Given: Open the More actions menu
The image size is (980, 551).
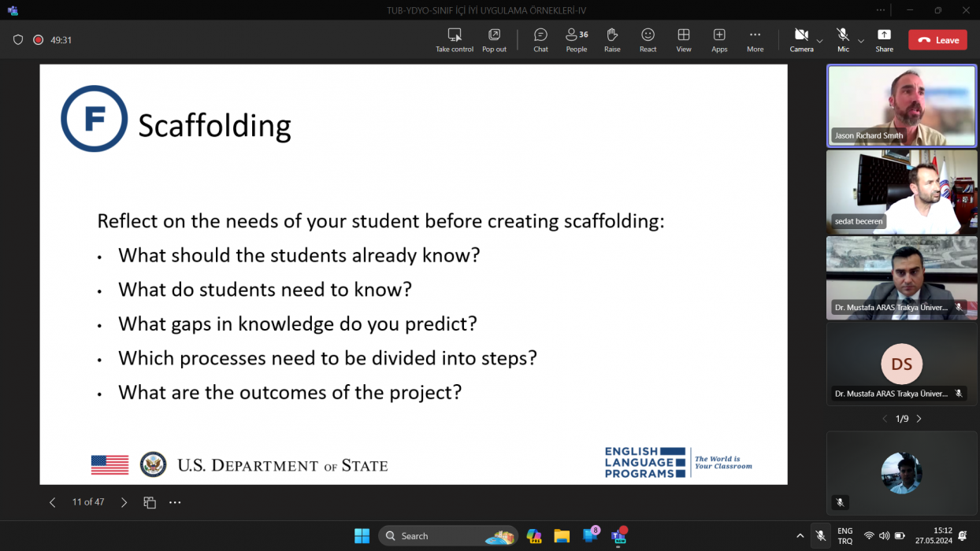Looking at the screenshot, I should point(755,35).
